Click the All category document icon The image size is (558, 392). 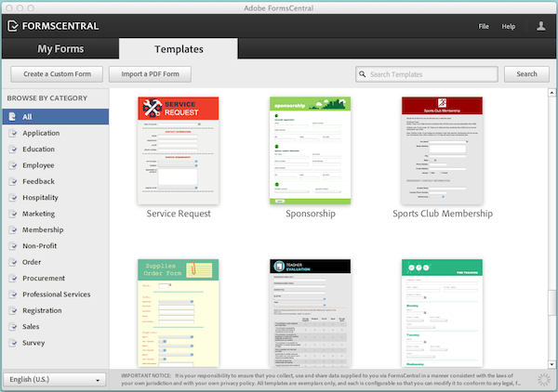point(12,116)
